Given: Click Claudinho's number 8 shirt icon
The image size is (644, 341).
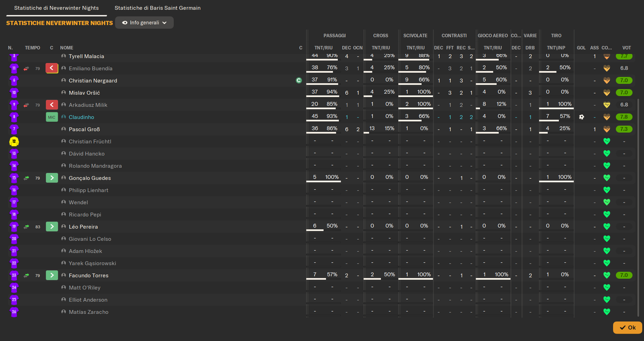Looking at the screenshot, I should tap(14, 117).
